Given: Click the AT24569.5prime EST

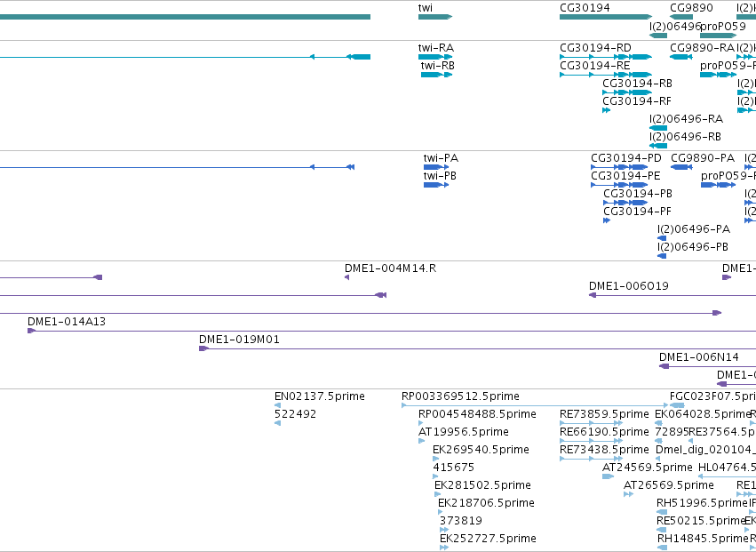Looking at the screenshot, I should click(x=608, y=477).
